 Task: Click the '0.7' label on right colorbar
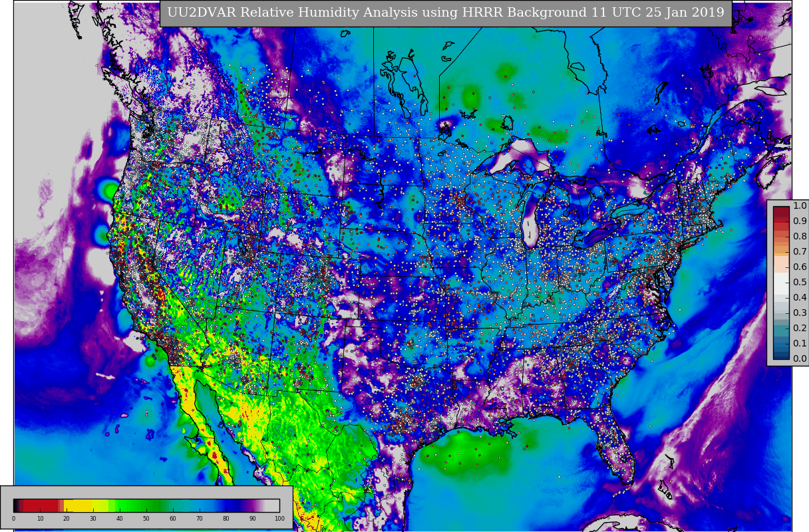(800, 252)
